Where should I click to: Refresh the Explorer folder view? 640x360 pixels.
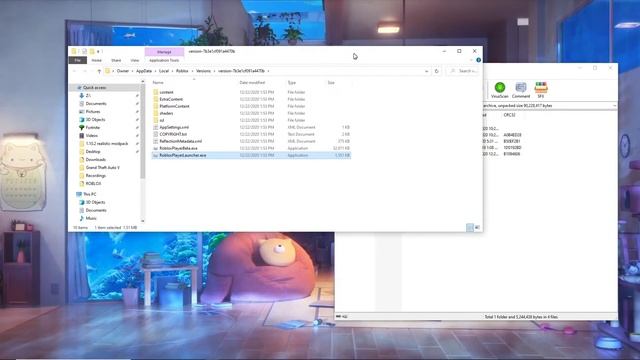(437, 71)
